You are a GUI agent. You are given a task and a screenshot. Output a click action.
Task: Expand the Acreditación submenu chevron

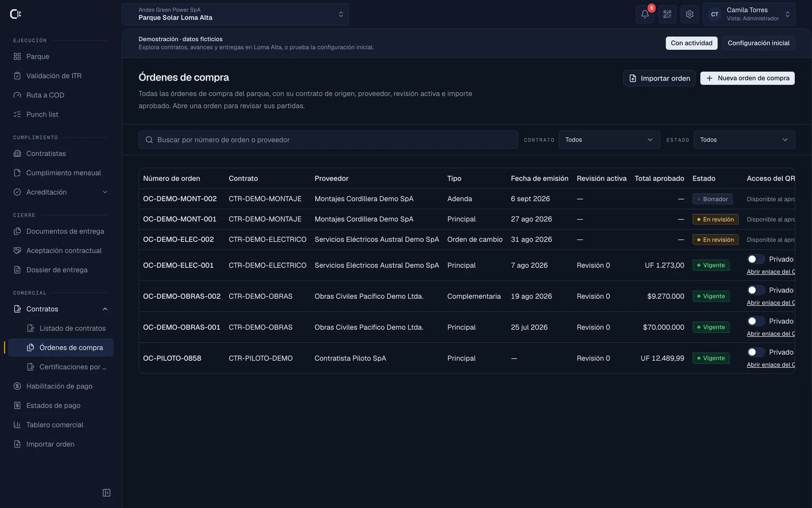(105, 192)
